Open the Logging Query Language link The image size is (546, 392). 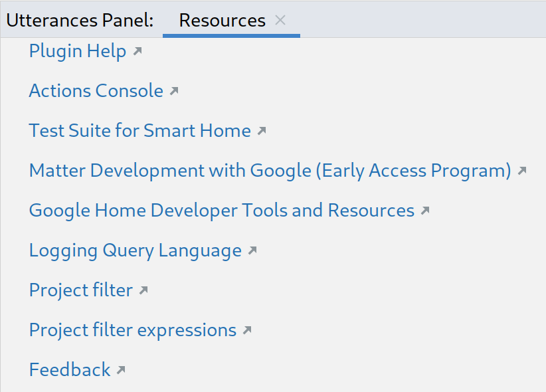135,250
